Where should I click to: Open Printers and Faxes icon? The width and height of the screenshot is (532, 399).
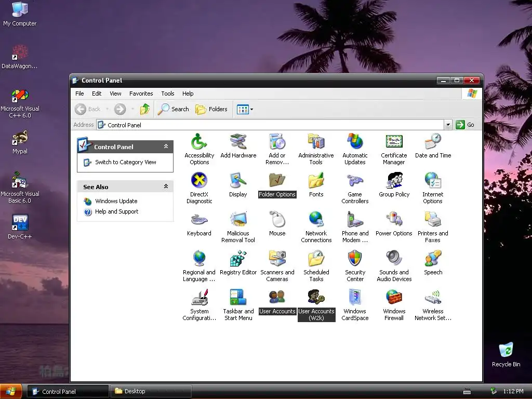tap(433, 227)
